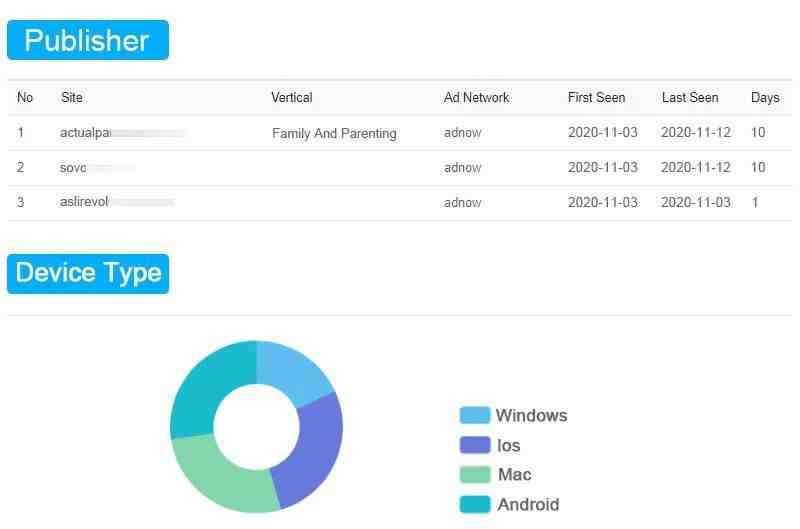800x529 pixels.
Task: Click the Family And Parenting vertical cell
Action: [x=334, y=133]
